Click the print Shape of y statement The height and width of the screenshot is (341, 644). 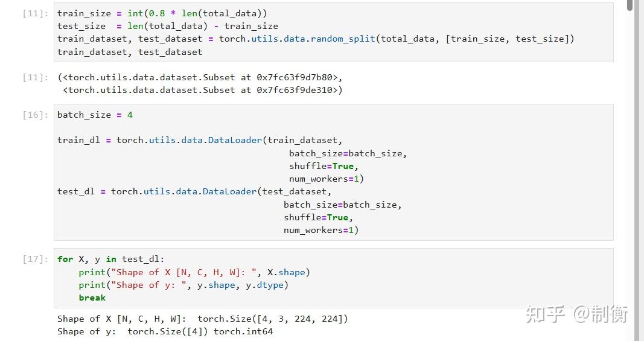[x=183, y=285]
